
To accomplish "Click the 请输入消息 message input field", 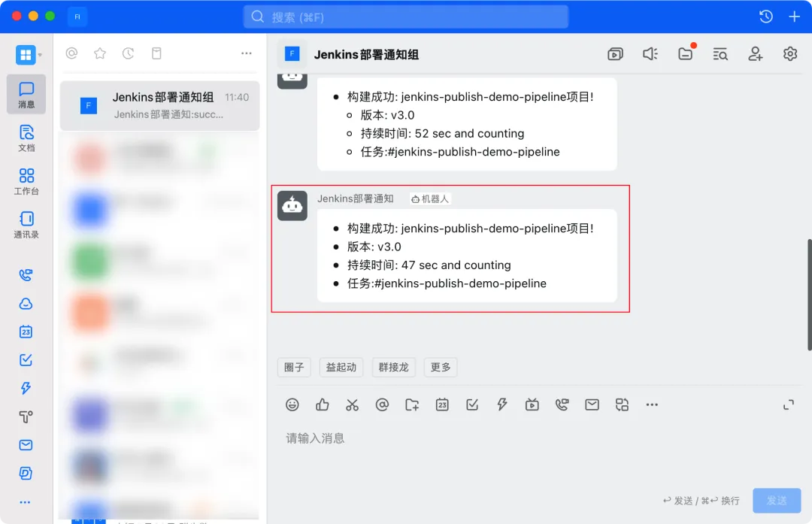I will point(539,438).
